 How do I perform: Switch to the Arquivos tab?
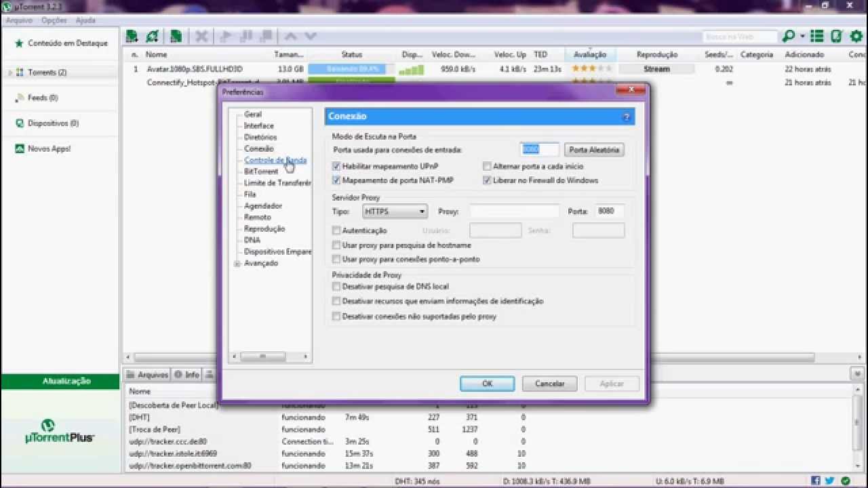[147, 374]
